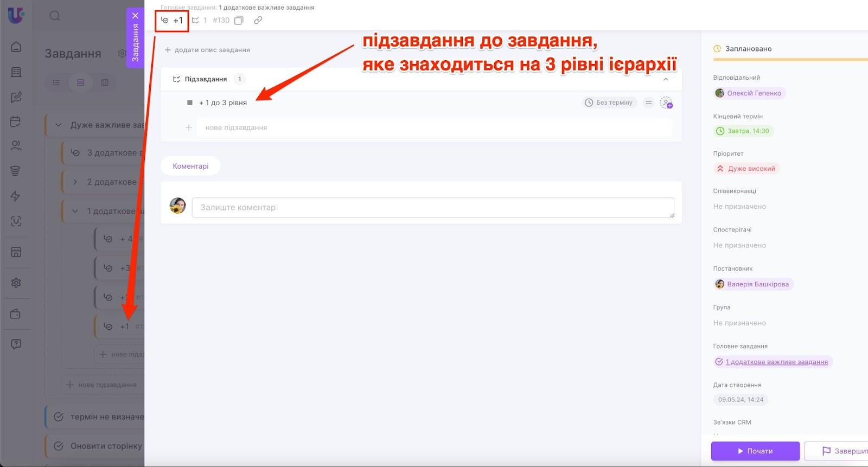Open the Коментарі tab
This screenshot has height=467, width=868.
click(190, 166)
